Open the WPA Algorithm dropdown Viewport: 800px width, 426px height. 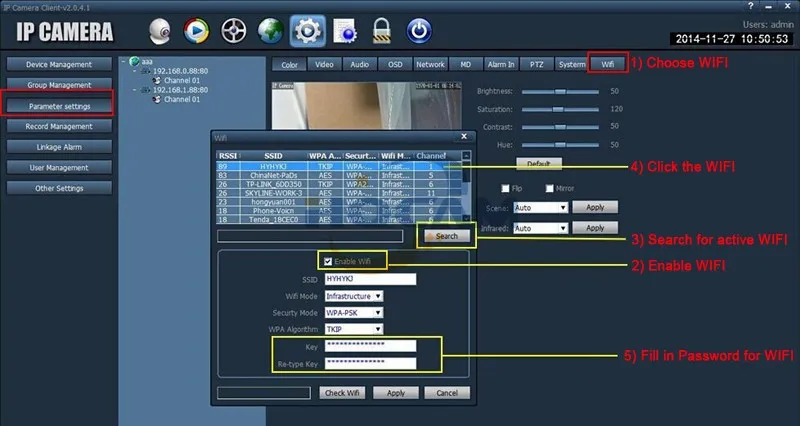354,330
